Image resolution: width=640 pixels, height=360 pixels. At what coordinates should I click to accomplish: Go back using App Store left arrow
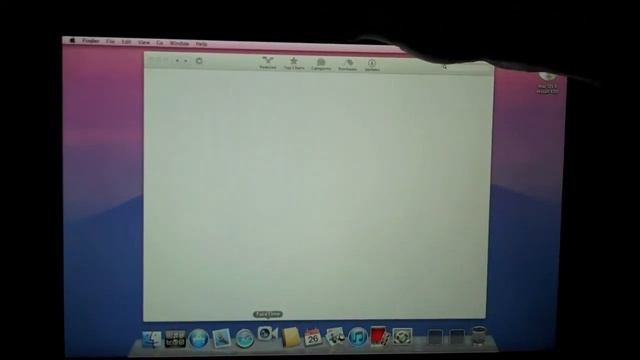(177, 61)
